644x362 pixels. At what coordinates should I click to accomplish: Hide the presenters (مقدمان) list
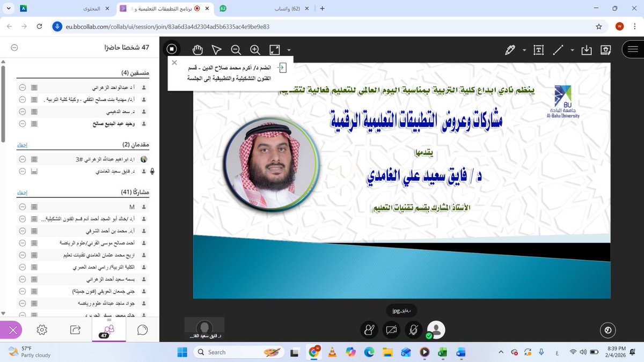(21, 145)
